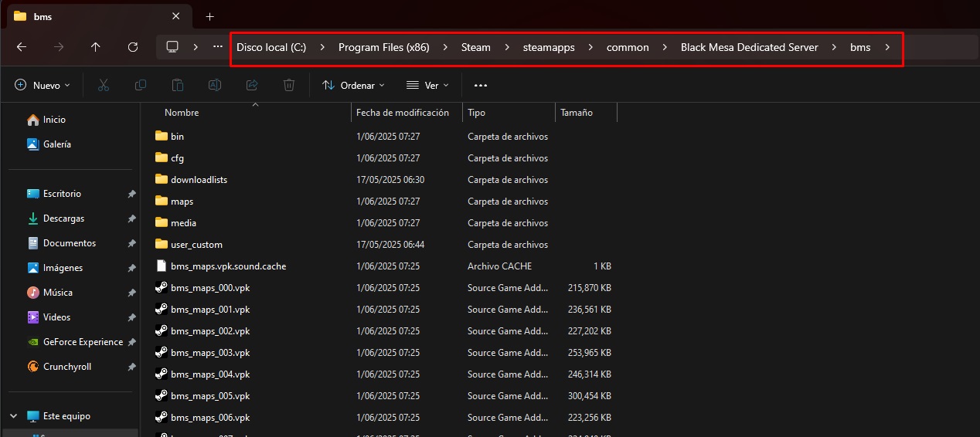Open Música in sidebar
The image size is (980, 437).
click(58, 293)
